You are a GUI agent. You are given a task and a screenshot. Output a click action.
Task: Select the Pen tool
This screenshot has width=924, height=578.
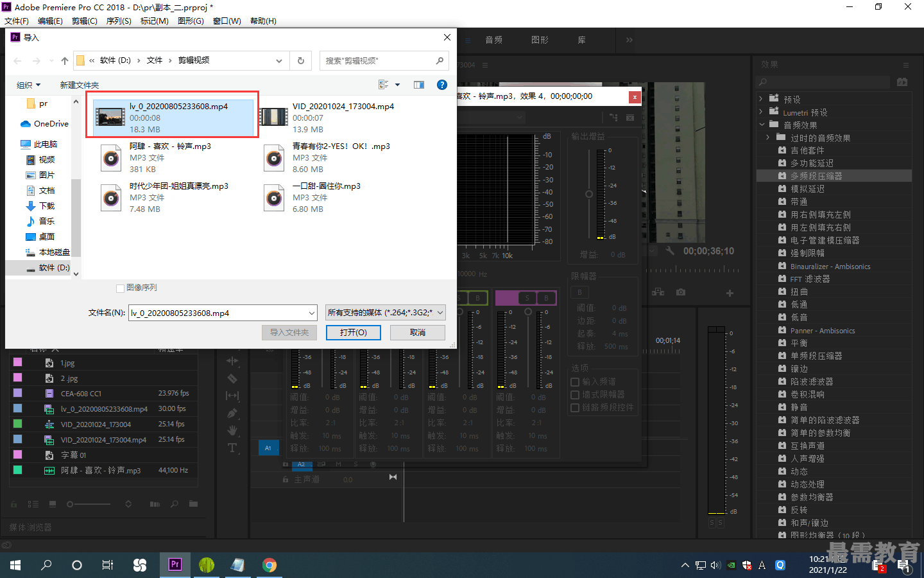[x=232, y=413]
